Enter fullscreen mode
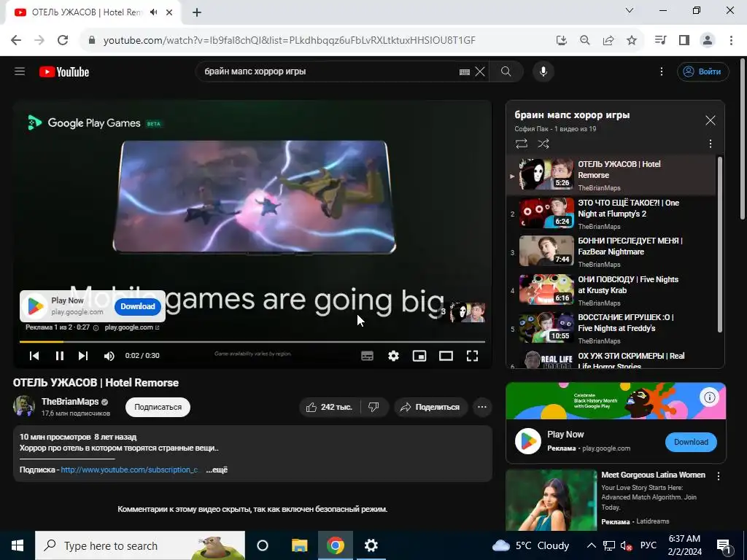The image size is (747, 560). tap(472, 356)
